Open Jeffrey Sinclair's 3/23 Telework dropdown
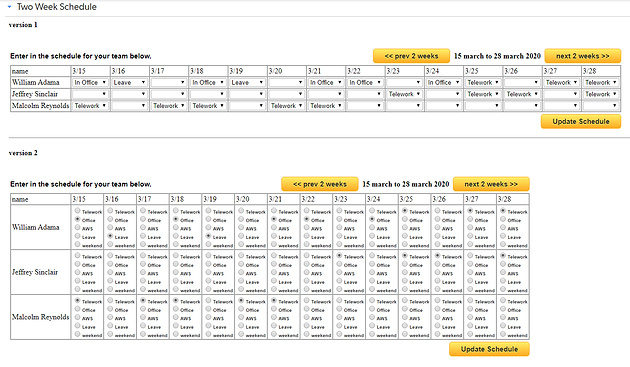The image size is (630, 367). pos(404,94)
